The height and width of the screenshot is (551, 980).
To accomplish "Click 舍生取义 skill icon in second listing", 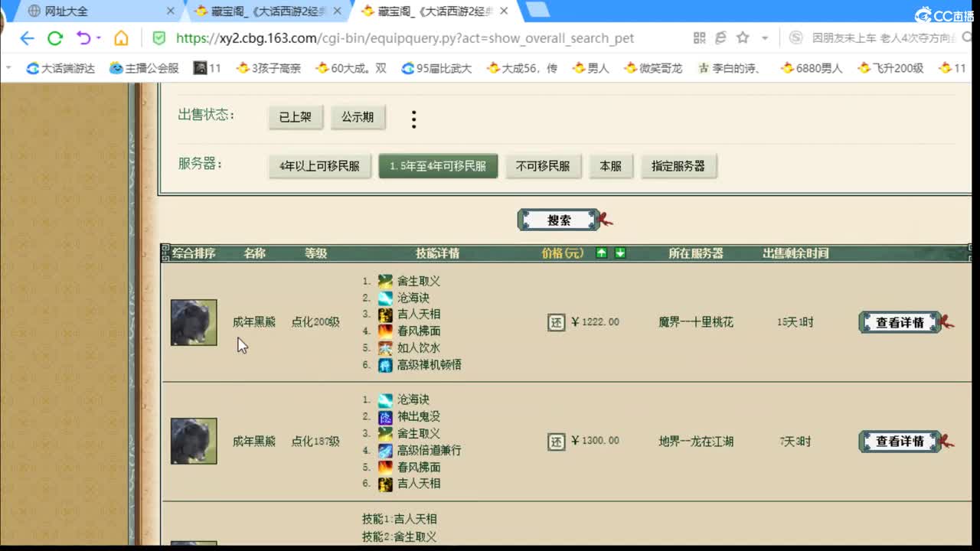I will [x=385, y=434].
